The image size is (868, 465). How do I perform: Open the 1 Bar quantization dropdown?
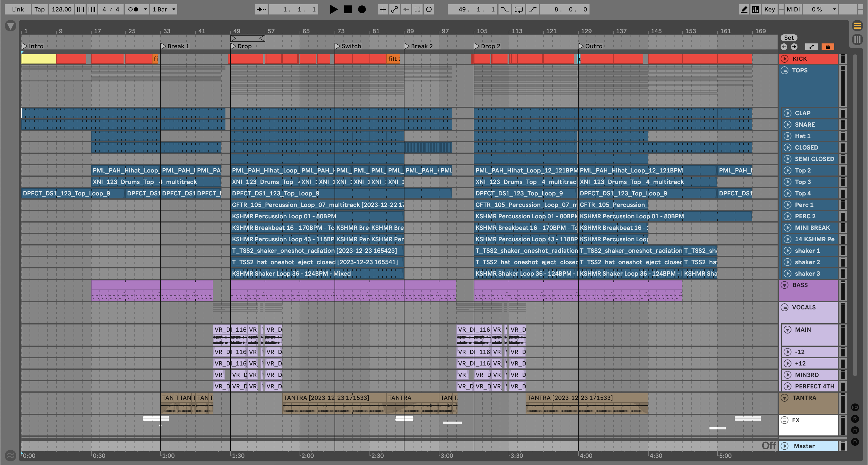(x=164, y=9)
